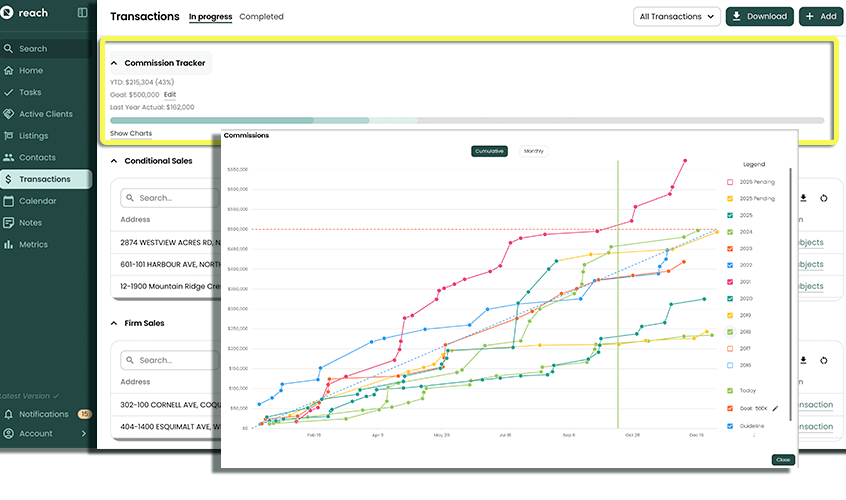
Task: Collapse the Commission Tracker section
Action: pos(114,63)
